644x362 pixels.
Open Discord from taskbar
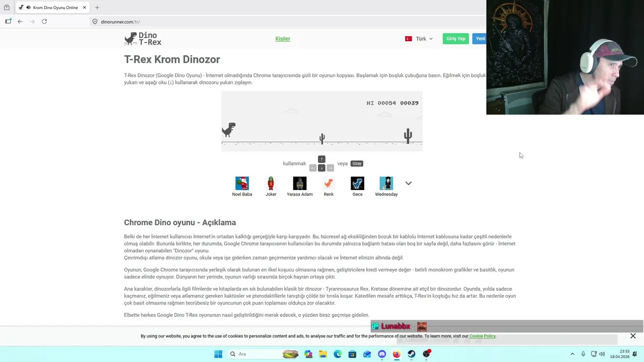tap(382, 354)
